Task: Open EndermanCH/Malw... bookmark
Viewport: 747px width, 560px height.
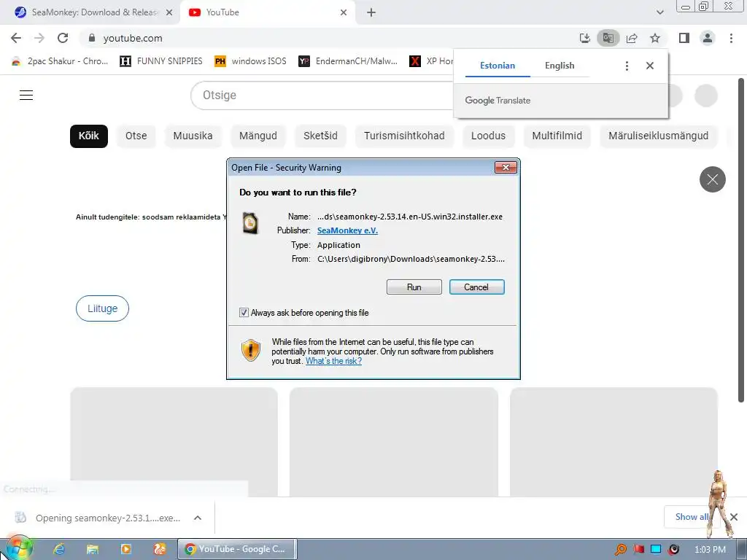Action: pyautogui.click(x=348, y=61)
